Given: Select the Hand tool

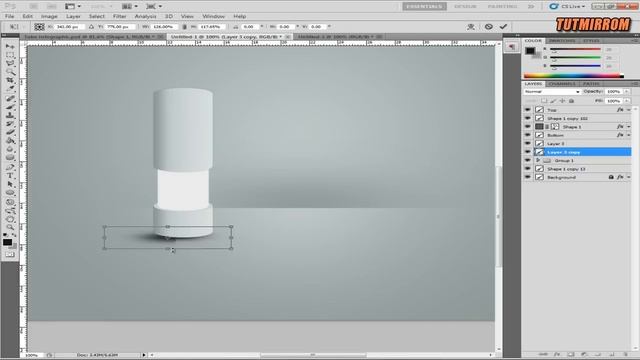Looking at the screenshot, I should coord(10,220).
